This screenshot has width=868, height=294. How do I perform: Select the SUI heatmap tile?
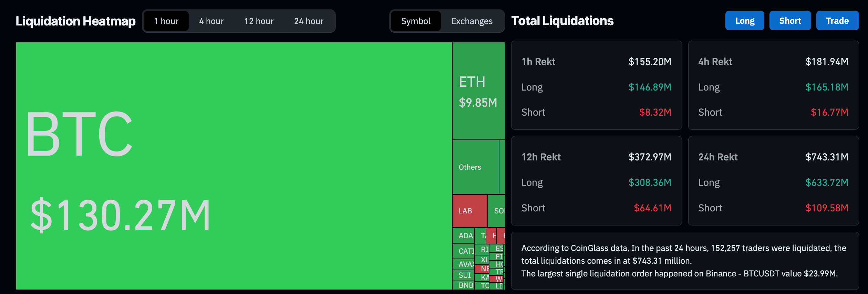tap(463, 275)
